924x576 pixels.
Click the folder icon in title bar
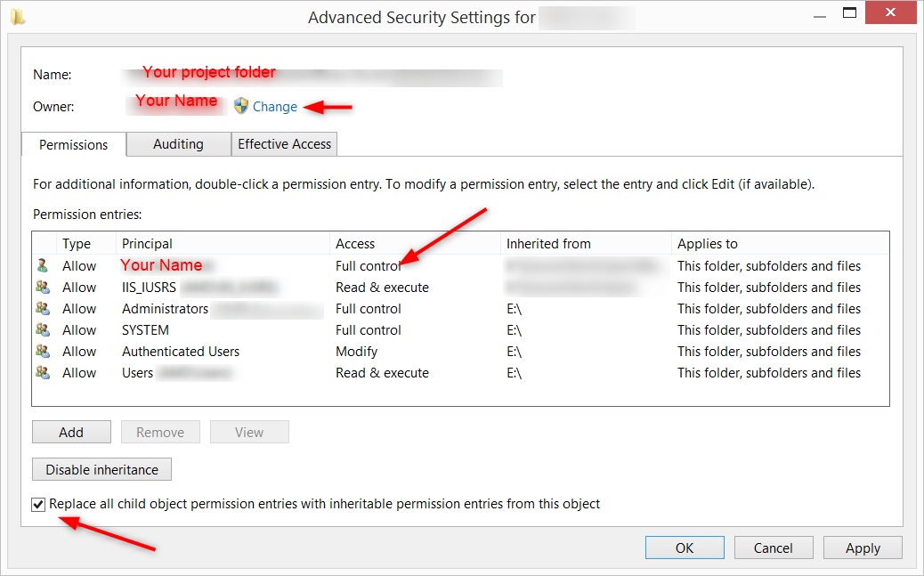(x=18, y=16)
